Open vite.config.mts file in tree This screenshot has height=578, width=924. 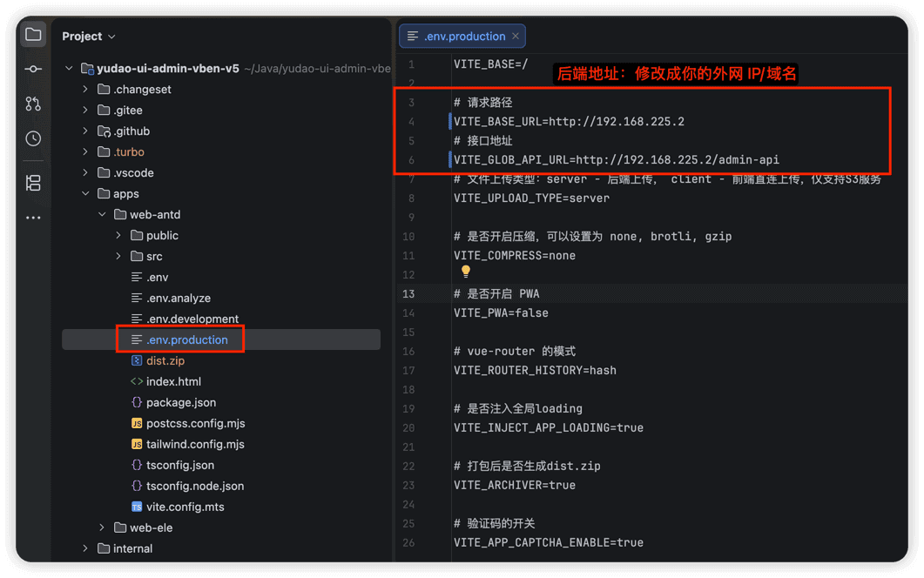185,507
